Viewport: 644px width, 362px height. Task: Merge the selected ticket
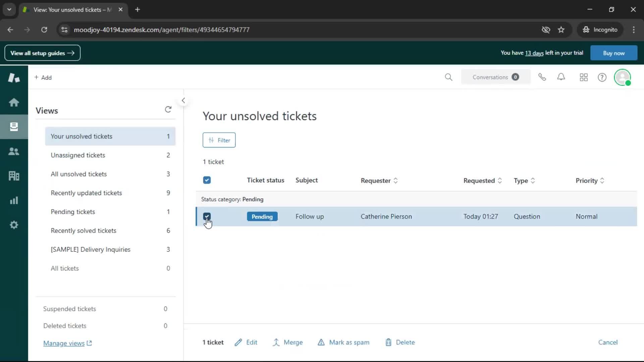click(x=287, y=342)
